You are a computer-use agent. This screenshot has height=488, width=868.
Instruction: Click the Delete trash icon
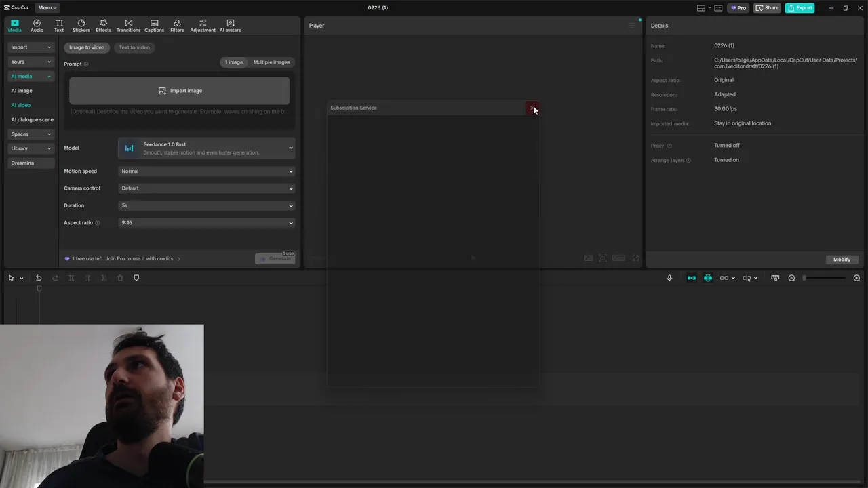120,278
